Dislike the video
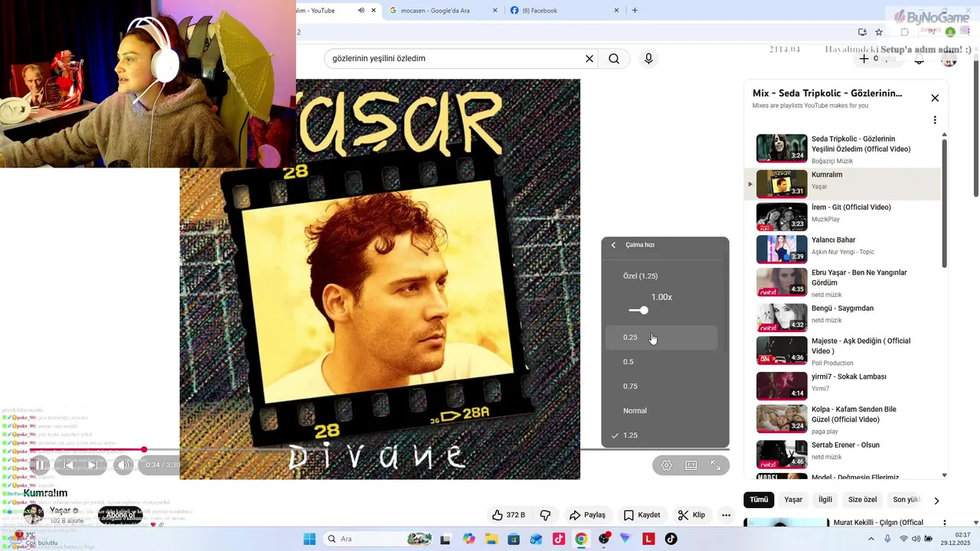The width and height of the screenshot is (980, 551). click(x=546, y=515)
